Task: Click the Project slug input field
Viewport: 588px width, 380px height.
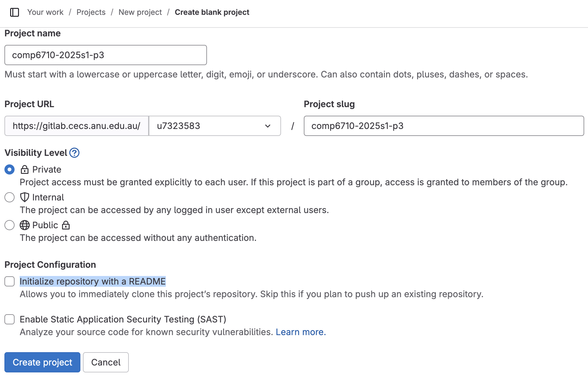Action: click(x=443, y=126)
